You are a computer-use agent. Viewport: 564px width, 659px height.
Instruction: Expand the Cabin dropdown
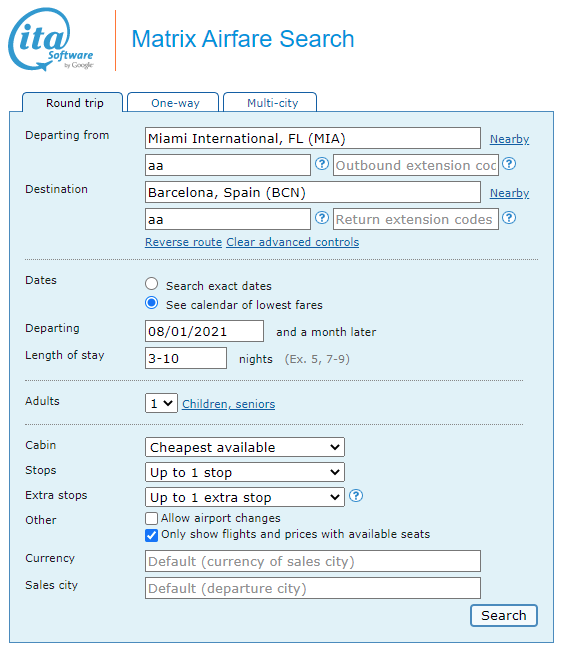[x=245, y=447]
